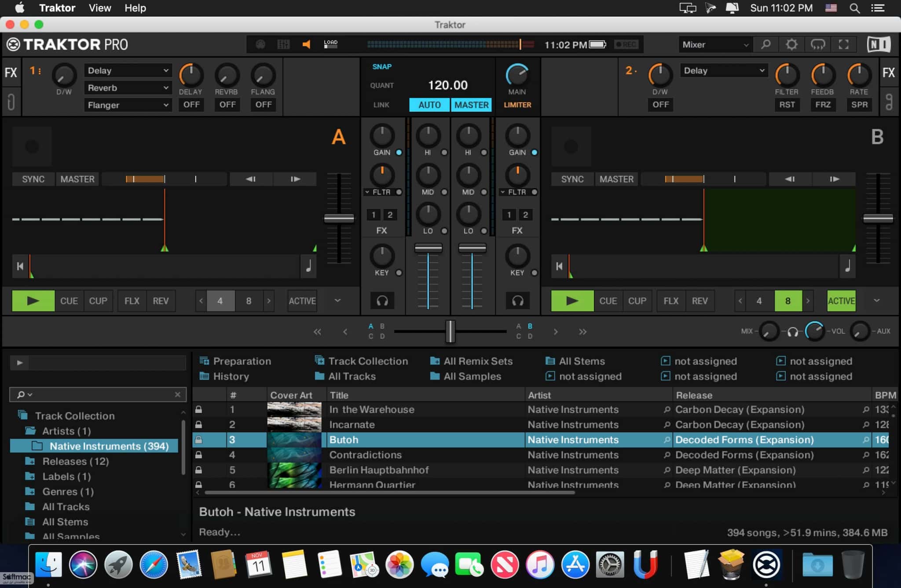Click Deck A tempo bend right arrow
The image size is (901, 588).
coord(295,179)
